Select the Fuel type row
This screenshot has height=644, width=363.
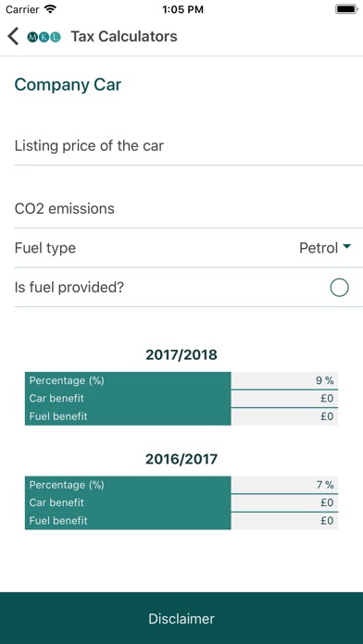click(x=188, y=248)
